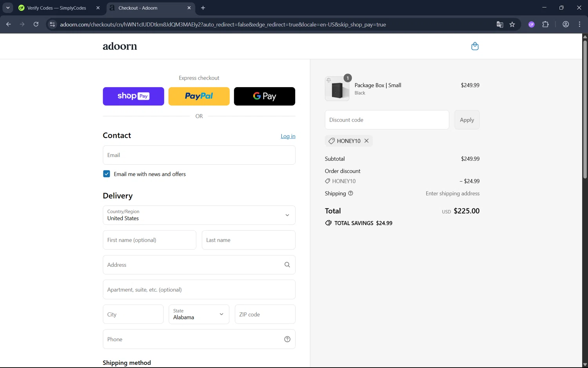588x368 pixels.
Task: Click the Log in link
Action: (288, 136)
